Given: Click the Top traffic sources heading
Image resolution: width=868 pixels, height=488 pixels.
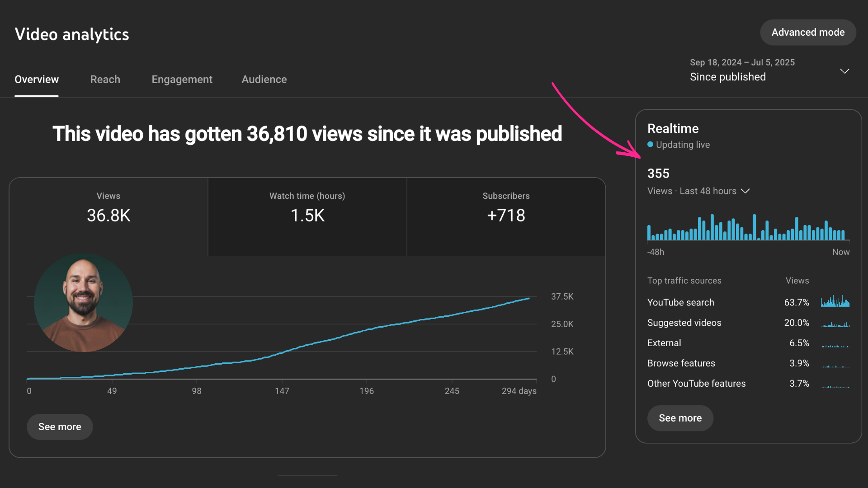Looking at the screenshot, I should (684, 281).
